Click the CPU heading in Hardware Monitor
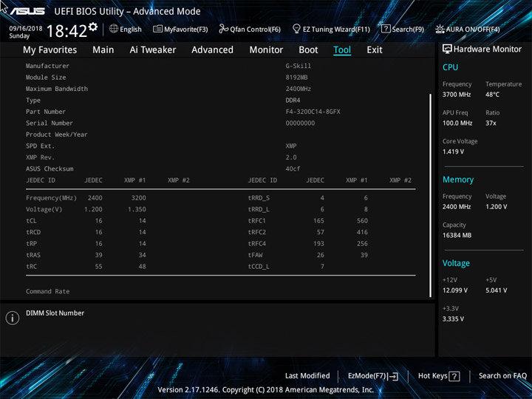Image resolution: width=532 pixels, height=399 pixels. (x=450, y=67)
